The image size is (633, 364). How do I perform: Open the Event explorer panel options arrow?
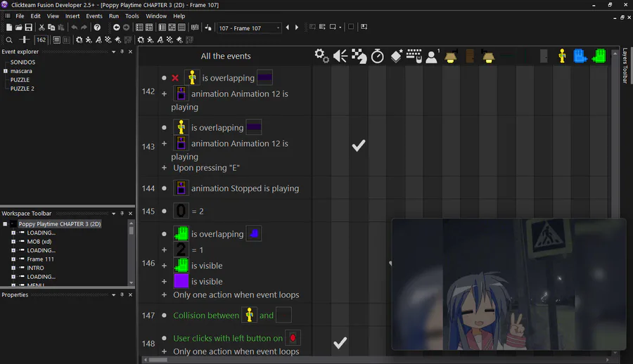[x=113, y=52]
